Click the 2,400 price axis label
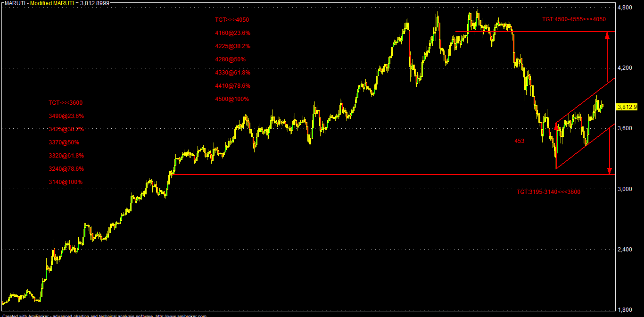 [x=625, y=249]
